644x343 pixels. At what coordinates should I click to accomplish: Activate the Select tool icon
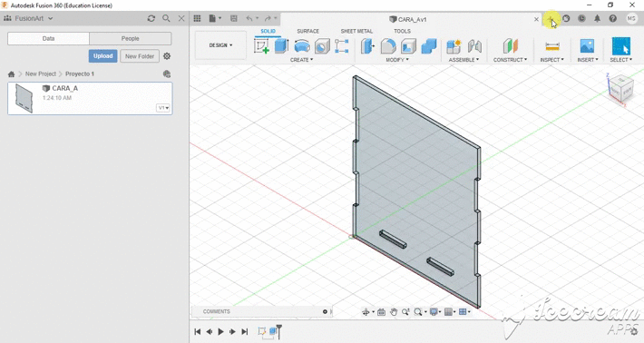point(621,46)
